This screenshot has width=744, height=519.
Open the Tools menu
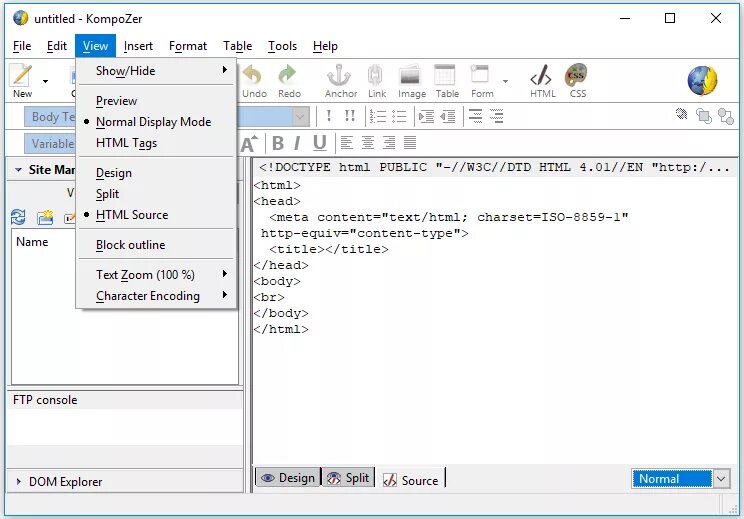[282, 46]
